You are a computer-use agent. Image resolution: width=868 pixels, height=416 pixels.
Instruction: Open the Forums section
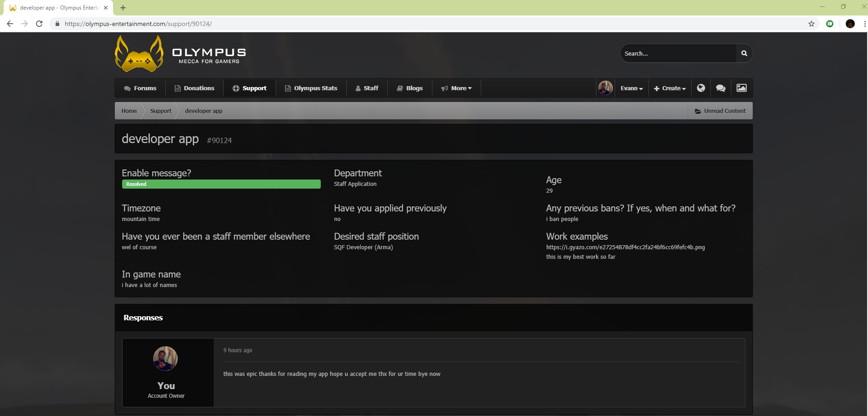click(140, 88)
